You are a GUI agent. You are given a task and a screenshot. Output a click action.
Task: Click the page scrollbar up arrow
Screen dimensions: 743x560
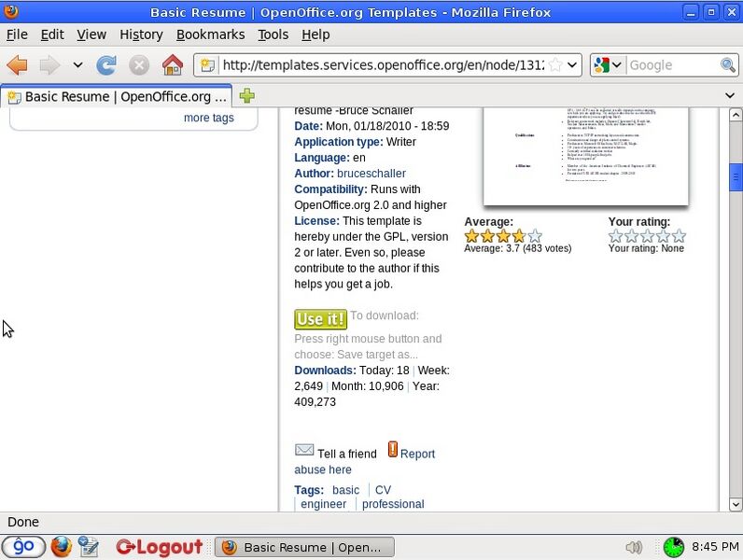[736, 115]
